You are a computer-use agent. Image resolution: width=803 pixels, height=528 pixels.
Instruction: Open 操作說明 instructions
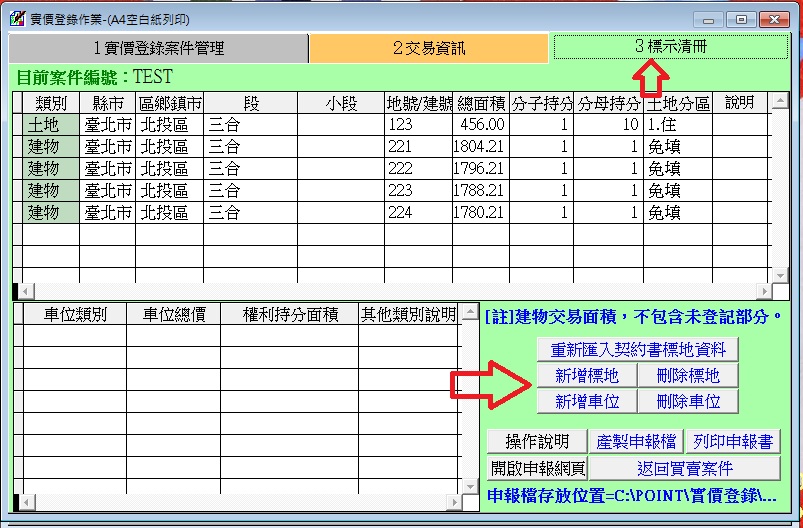(x=537, y=442)
